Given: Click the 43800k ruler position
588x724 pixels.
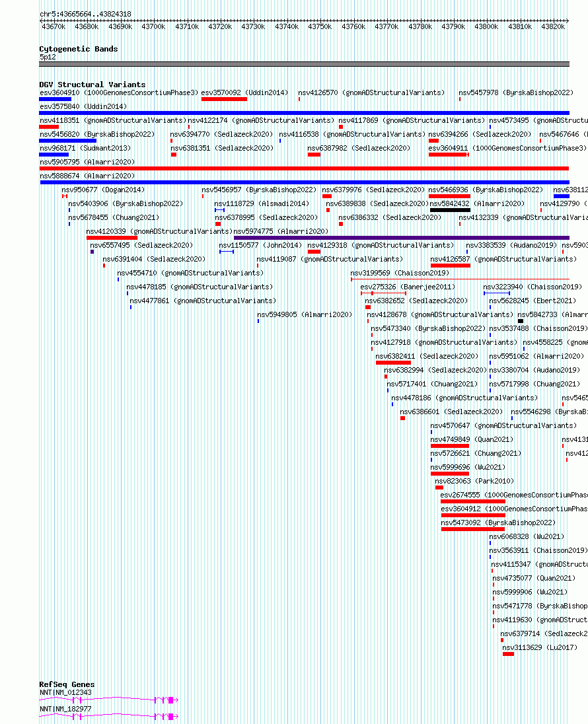Looking at the screenshot, I should [x=486, y=26].
